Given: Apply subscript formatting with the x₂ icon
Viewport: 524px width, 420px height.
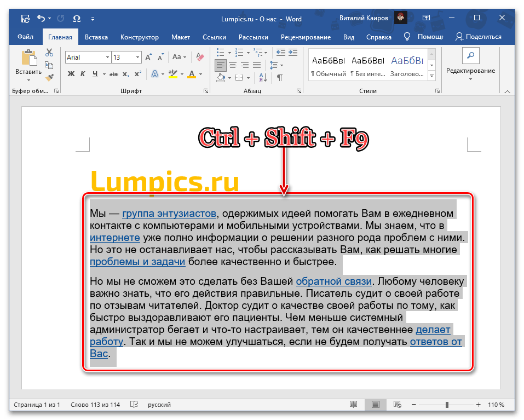Looking at the screenshot, I should 126,74.
